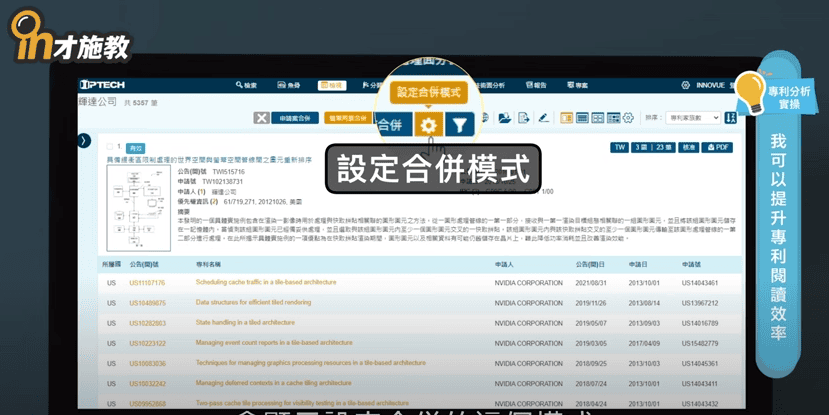Screen dimensions: 829x415
Task: Click the PDF download button
Action: [x=717, y=147]
